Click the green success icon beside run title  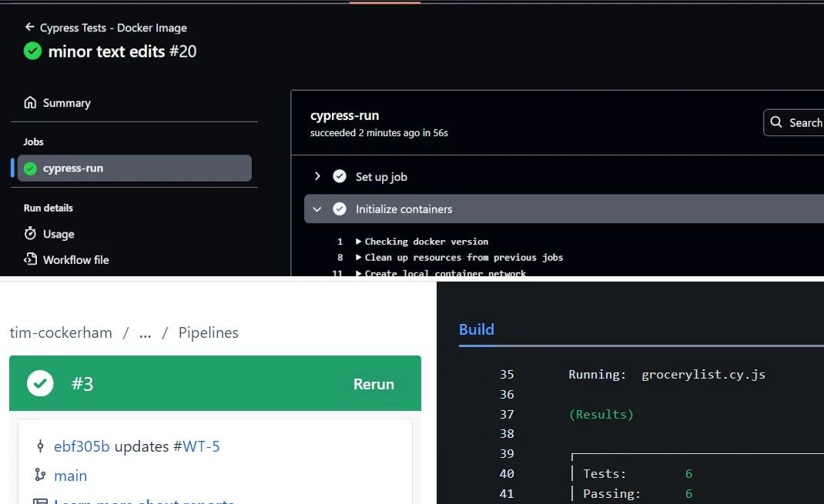(32, 52)
